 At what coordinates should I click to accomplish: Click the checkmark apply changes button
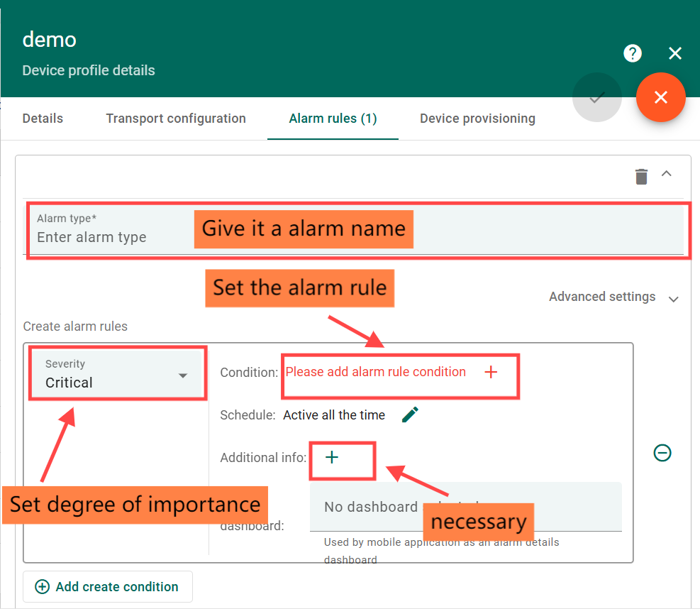click(596, 98)
